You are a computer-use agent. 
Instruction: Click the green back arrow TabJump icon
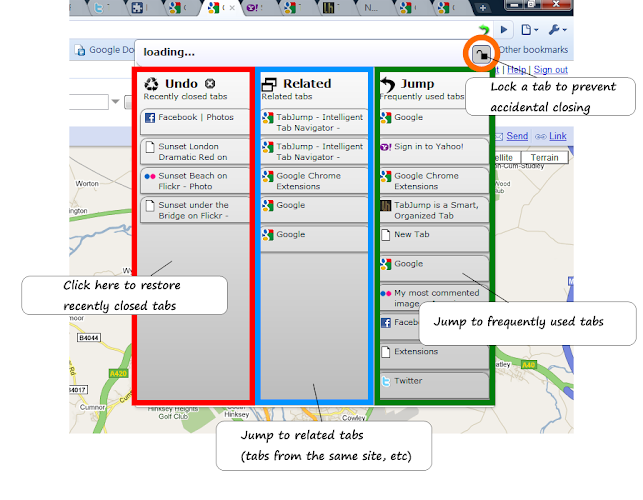click(x=484, y=30)
